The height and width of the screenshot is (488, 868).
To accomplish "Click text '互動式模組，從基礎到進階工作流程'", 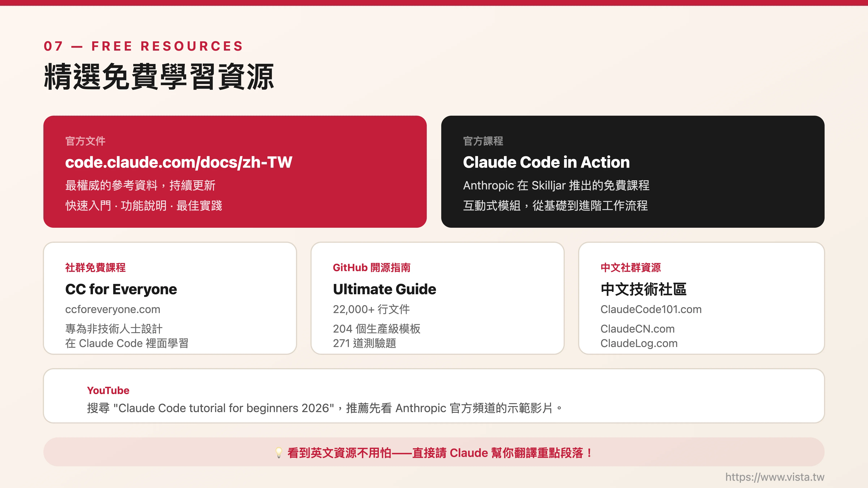I will [x=555, y=206].
